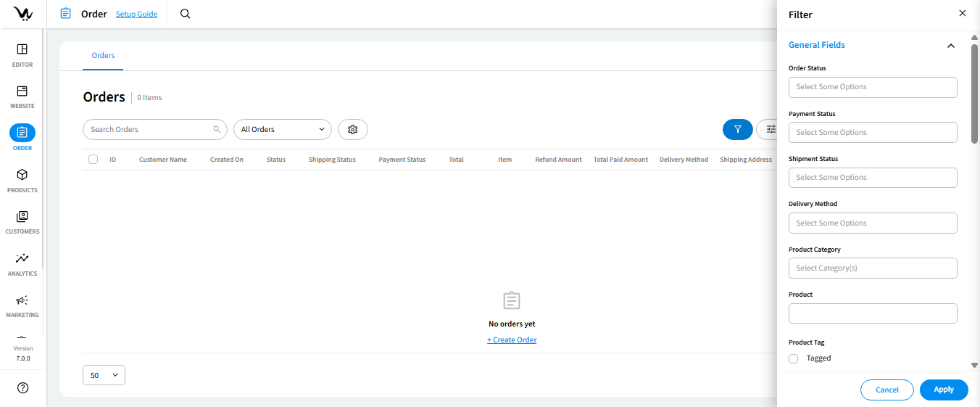Click the blue filter funnel button
Screen dimensions: 980x407
coord(737,129)
